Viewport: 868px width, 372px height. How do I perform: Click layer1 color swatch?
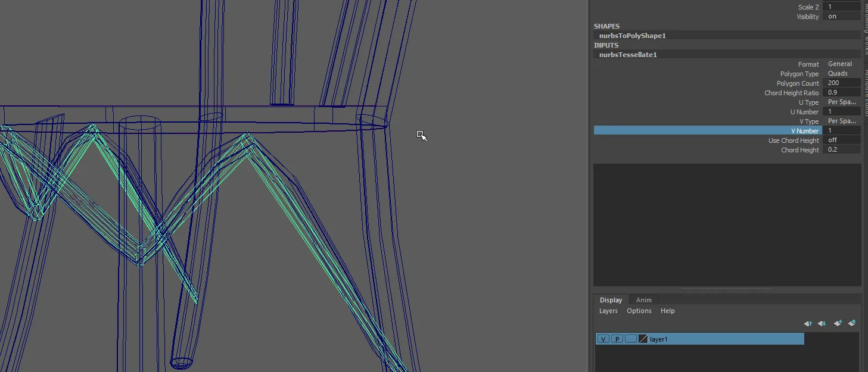[x=643, y=339]
